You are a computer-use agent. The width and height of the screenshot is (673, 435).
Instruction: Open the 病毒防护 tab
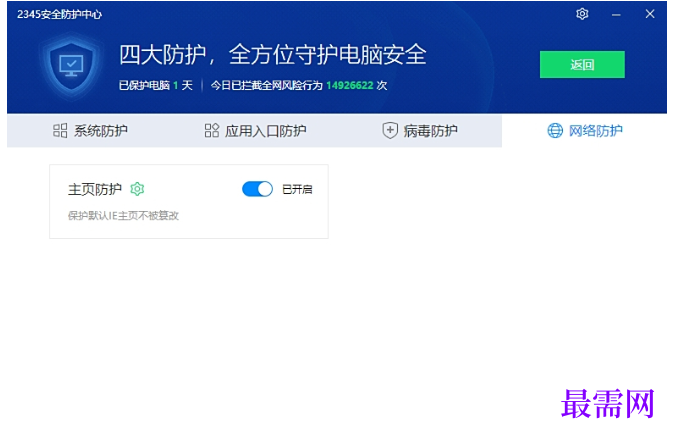pyautogui.click(x=420, y=131)
